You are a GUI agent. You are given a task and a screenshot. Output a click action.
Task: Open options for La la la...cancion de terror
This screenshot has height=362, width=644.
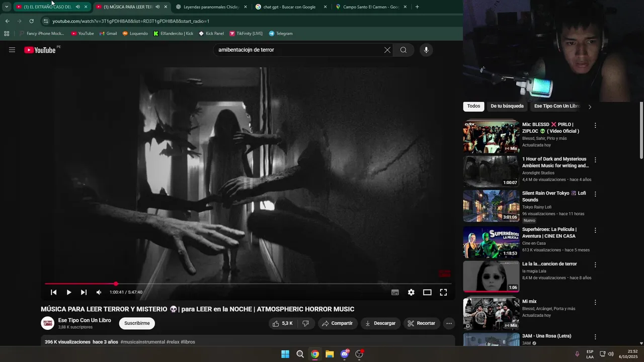pyautogui.click(x=595, y=265)
